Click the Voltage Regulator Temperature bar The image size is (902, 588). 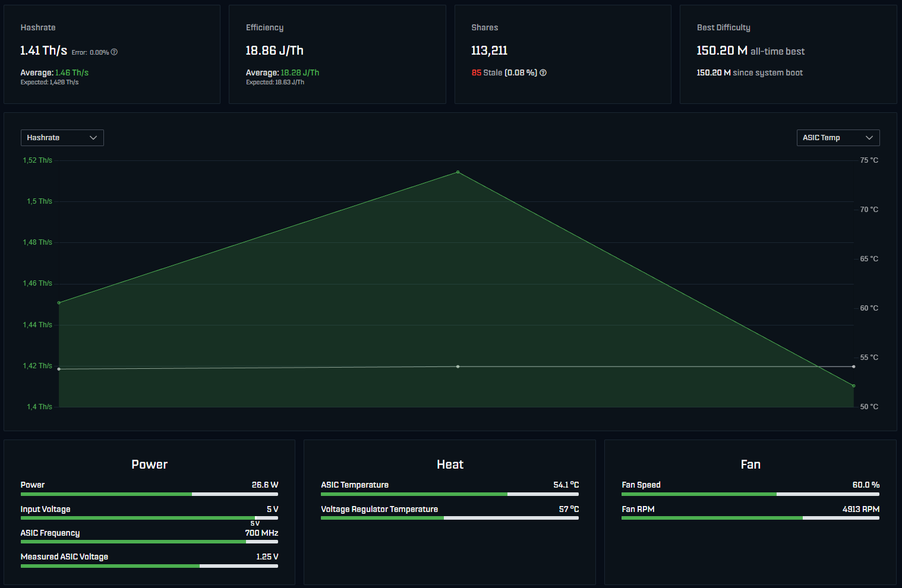pos(450,518)
